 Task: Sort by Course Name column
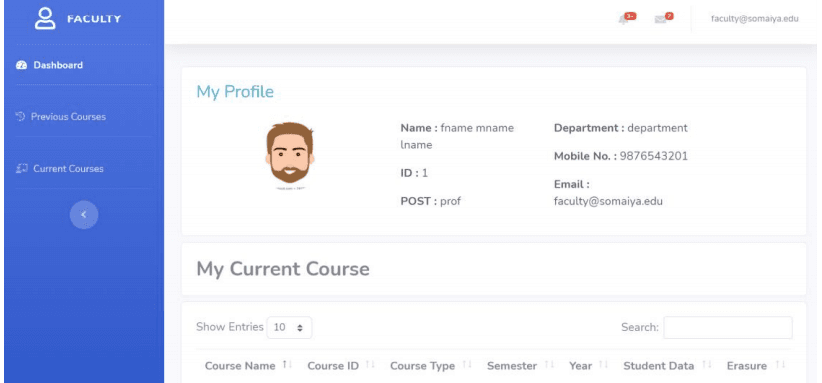point(247,366)
